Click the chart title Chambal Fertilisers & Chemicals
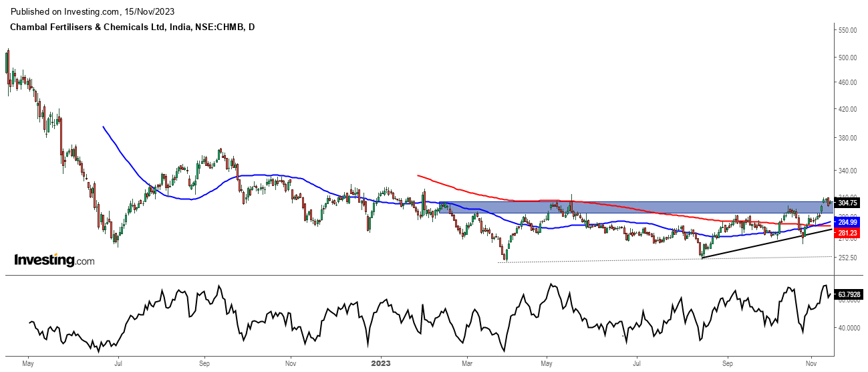Image resolution: width=868 pixels, height=372 pixels. 132,27
